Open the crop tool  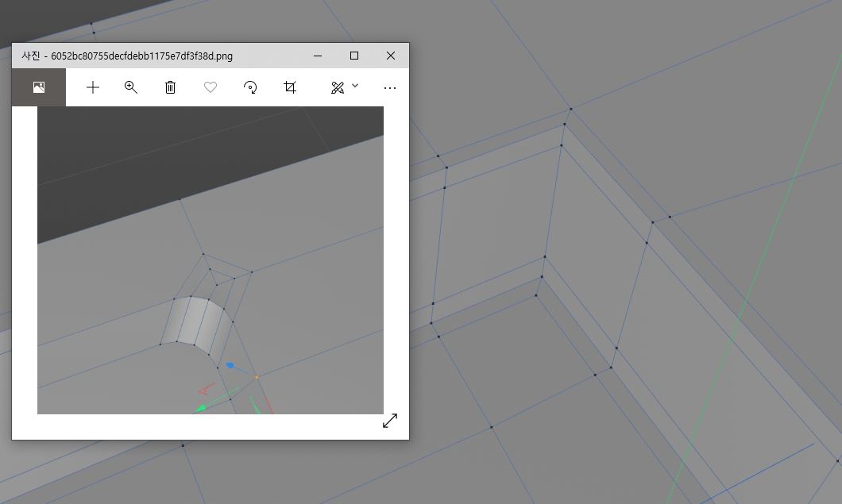[290, 87]
